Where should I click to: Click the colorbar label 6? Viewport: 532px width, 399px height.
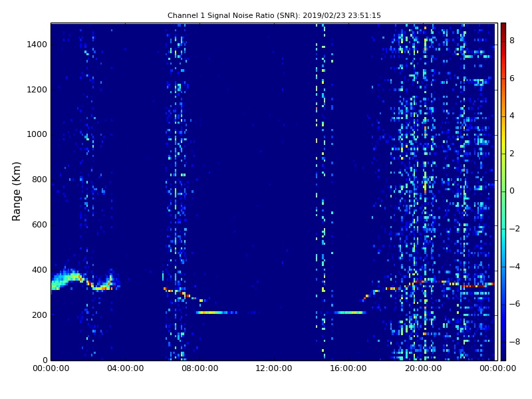(512, 78)
